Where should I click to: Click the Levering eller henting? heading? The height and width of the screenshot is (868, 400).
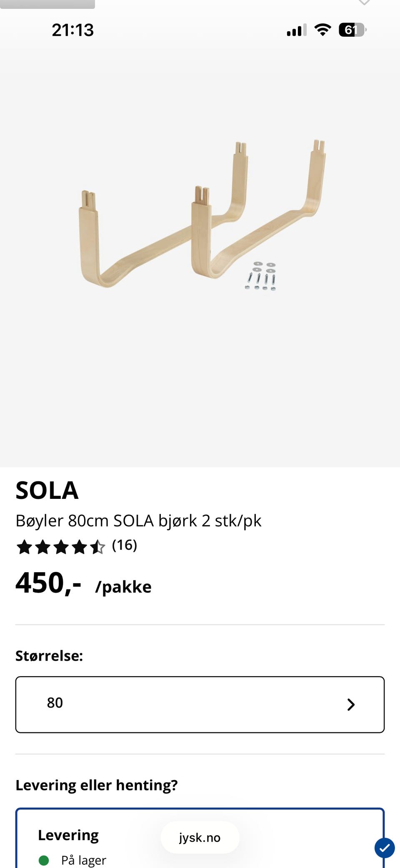click(x=97, y=785)
